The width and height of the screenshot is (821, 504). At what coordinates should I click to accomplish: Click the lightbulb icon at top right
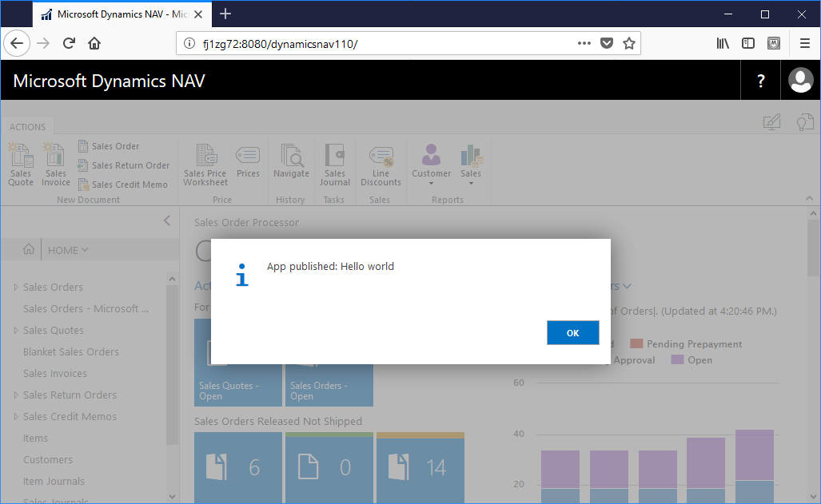(x=805, y=122)
